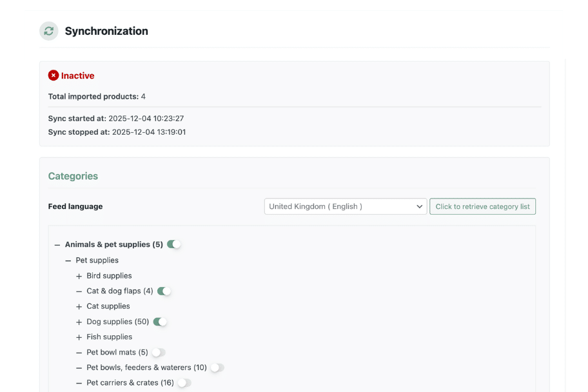This screenshot has height=392, width=588.
Task: Turn off the Cat & dog flaps toggle
Action: [164, 291]
